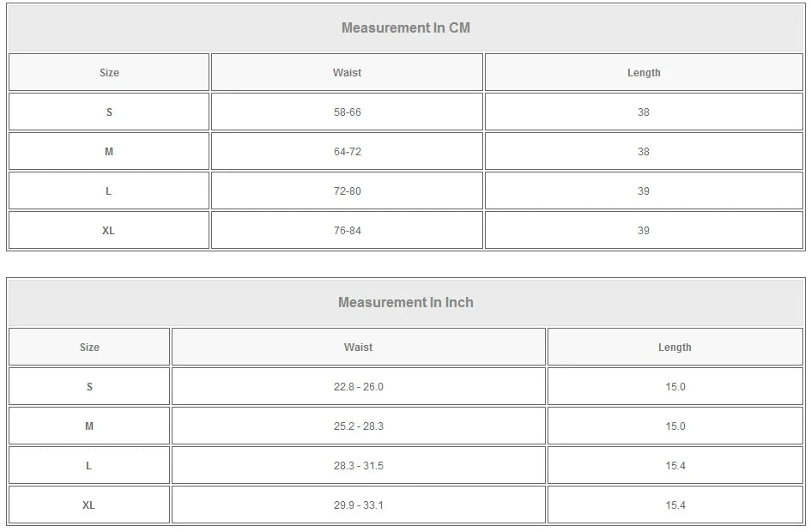The width and height of the screenshot is (811, 532).
Task: Click waist value 25.2 - 28.3 cell
Action: (358, 426)
